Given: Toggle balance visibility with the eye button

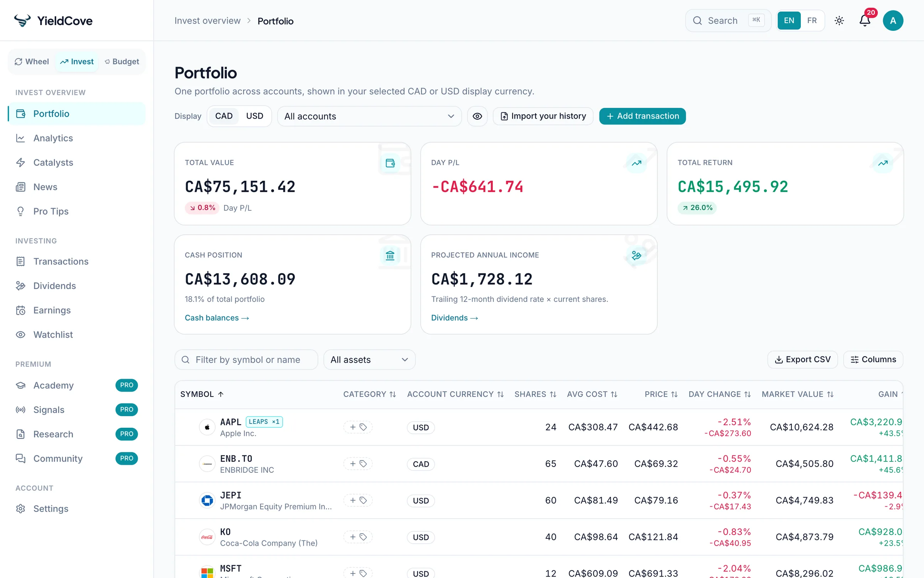Looking at the screenshot, I should (x=477, y=116).
